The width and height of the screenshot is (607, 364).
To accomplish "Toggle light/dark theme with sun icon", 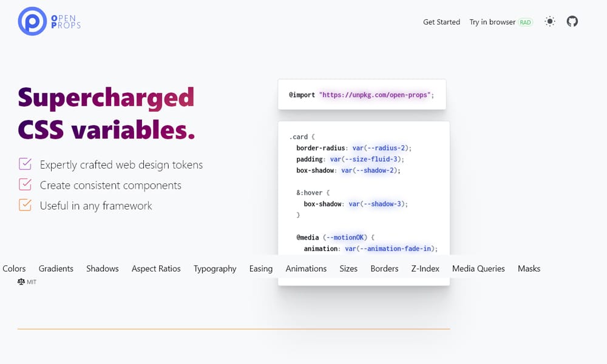I will coord(550,21).
